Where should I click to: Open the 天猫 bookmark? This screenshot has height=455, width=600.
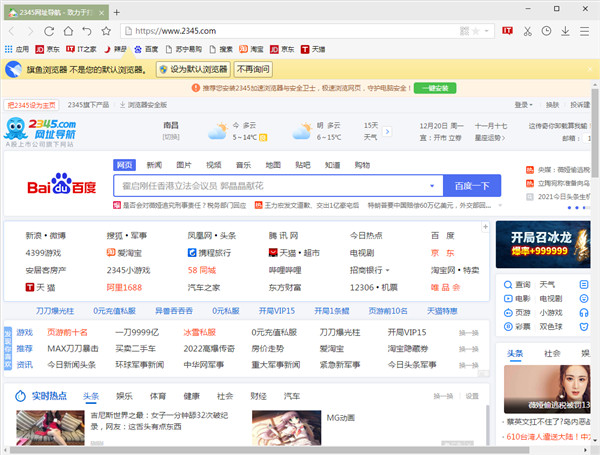tap(313, 49)
